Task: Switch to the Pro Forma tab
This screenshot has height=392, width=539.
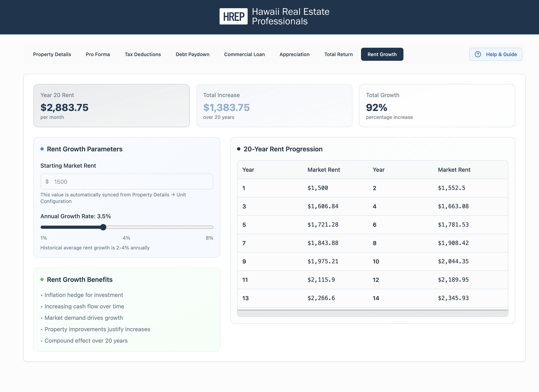Action: [98, 54]
